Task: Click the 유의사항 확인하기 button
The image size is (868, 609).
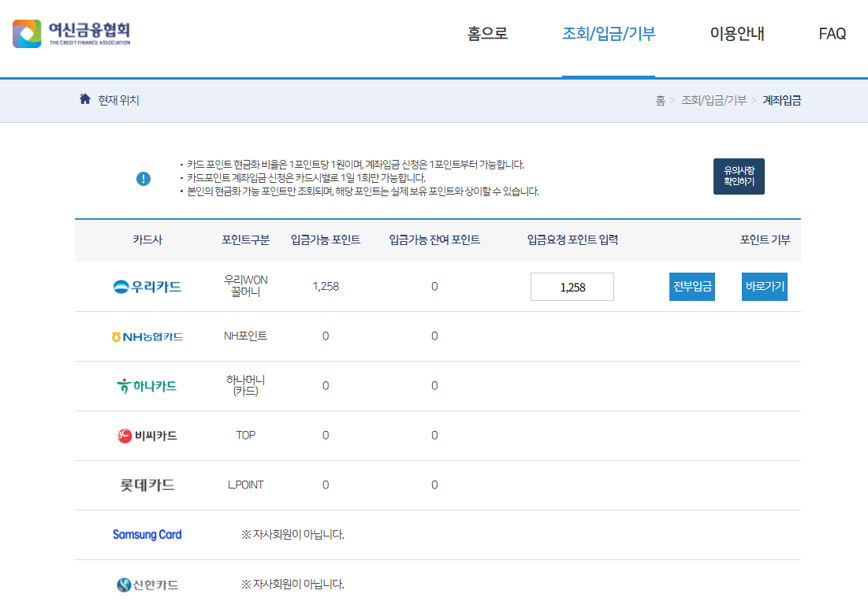Action: click(739, 176)
